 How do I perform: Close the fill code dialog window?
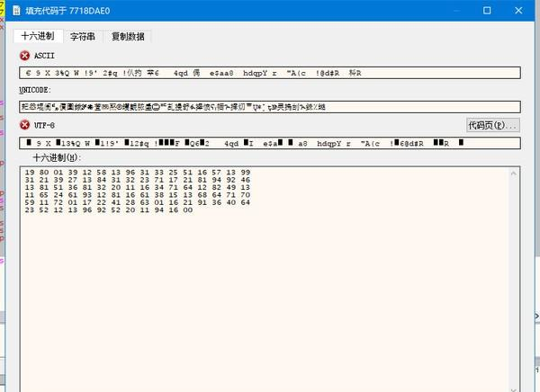(x=527, y=10)
